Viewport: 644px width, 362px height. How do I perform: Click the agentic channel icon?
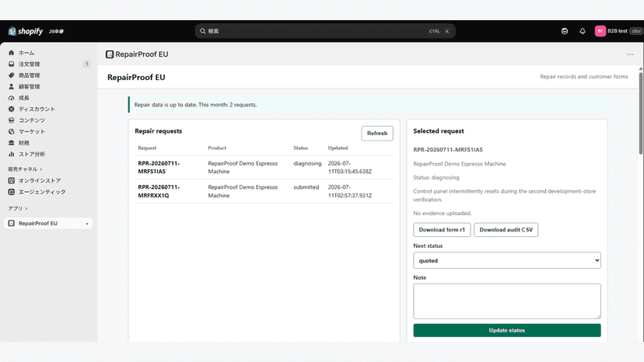[x=12, y=192]
